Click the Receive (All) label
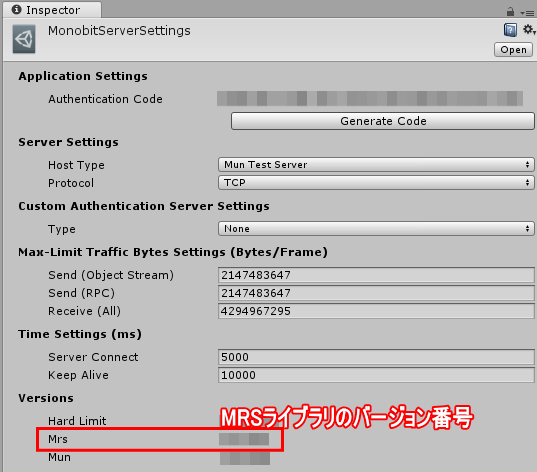The width and height of the screenshot is (537, 472). pyautogui.click(x=85, y=311)
